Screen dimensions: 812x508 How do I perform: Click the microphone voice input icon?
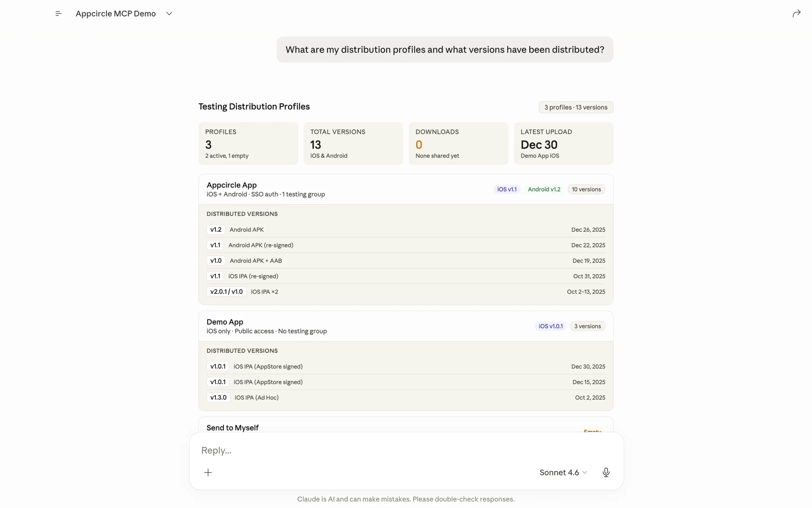tap(606, 472)
